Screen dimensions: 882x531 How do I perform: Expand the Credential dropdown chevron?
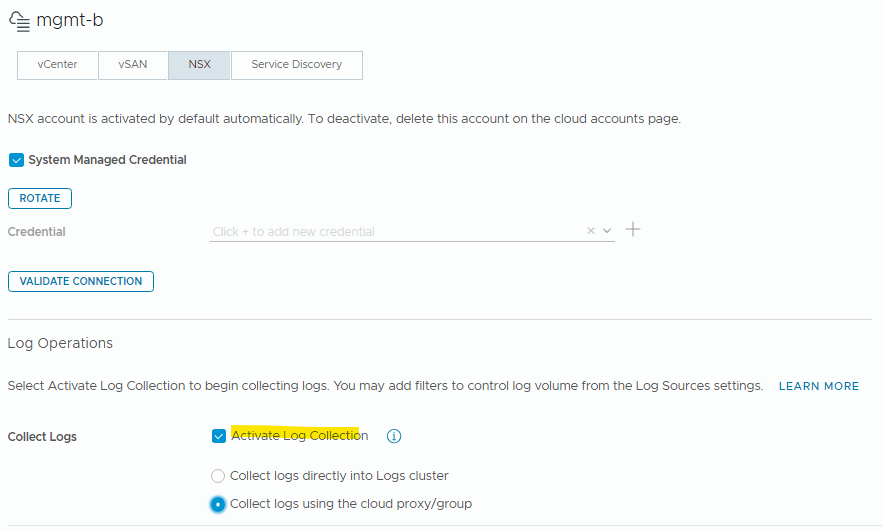(607, 231)
